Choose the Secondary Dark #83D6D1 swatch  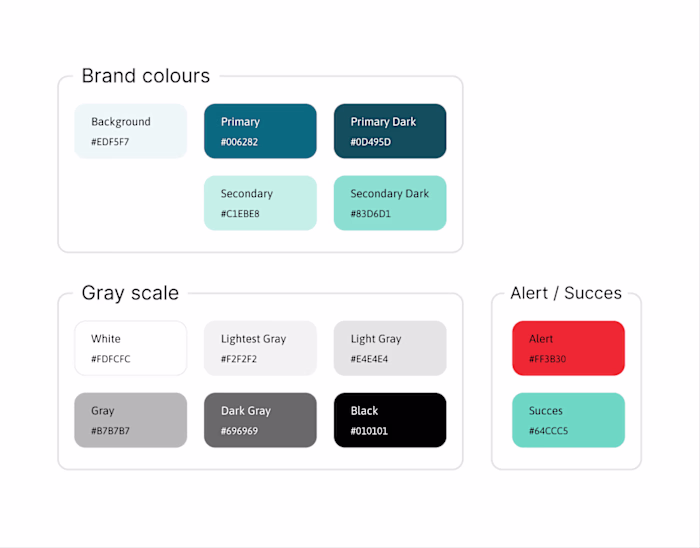tap(390, 203)
